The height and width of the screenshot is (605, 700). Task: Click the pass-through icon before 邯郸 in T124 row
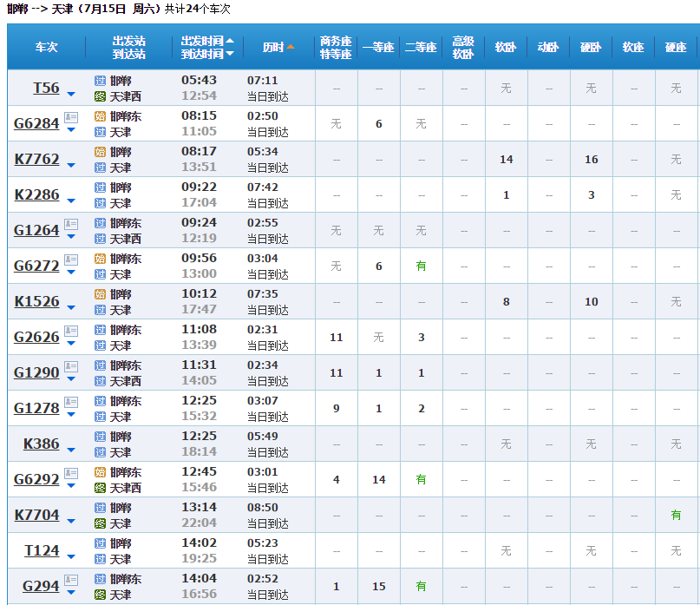click(x=100, y=543)
